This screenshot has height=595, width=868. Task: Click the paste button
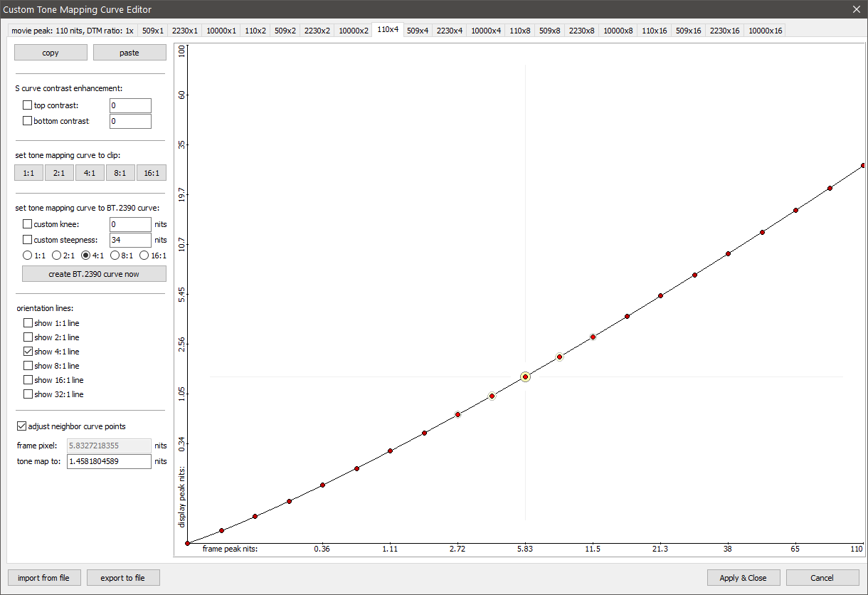click(129, 53)
